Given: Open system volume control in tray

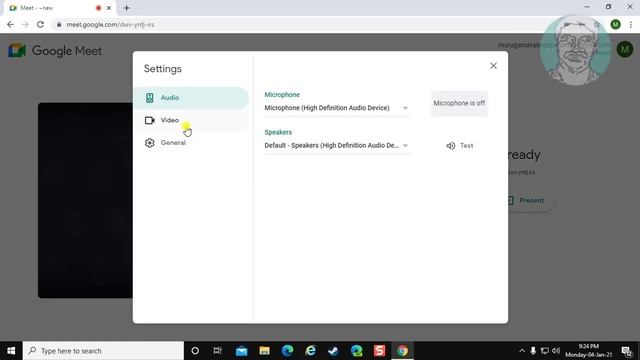Looking at the screenshot, I should (556, 351).
